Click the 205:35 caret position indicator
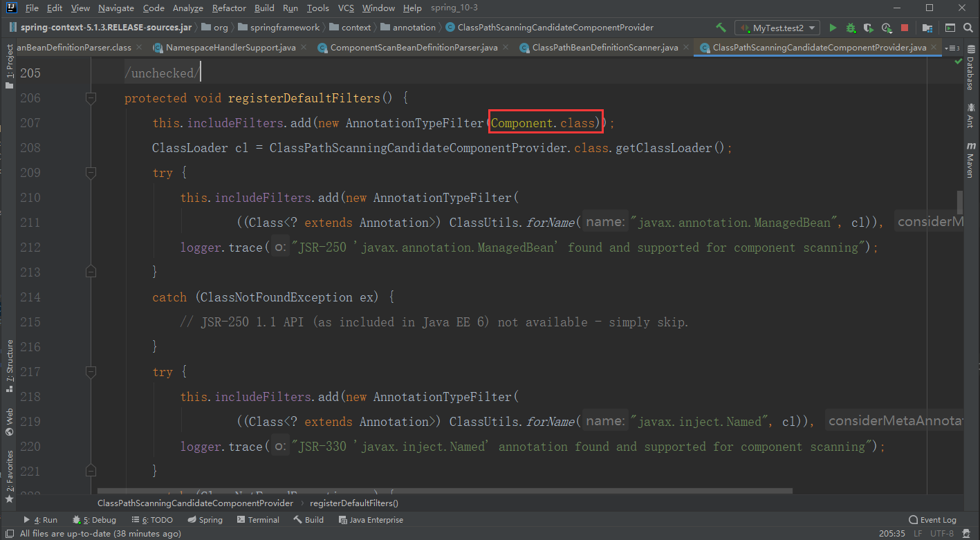The height and width of the screenshot is (540, 980). point(893,533)
